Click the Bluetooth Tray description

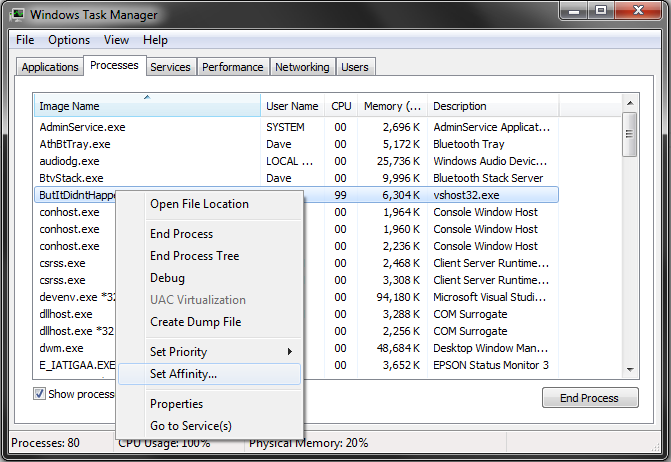[x=469, y=144]
